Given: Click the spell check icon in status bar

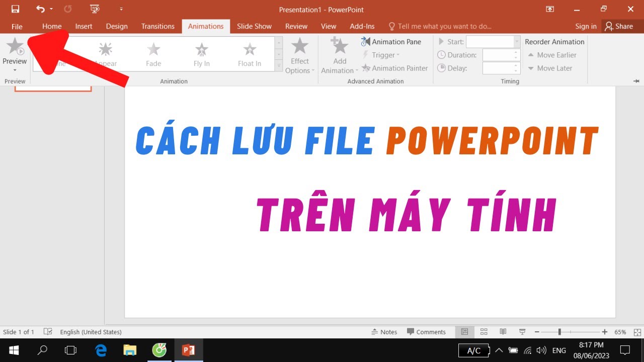Looking at the screenshot, I should [x=48, y=332].
